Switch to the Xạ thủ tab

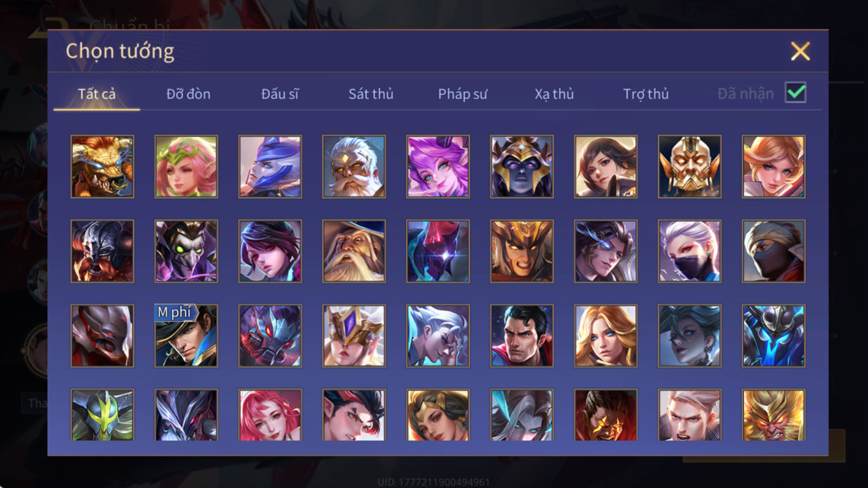(554, 94)
